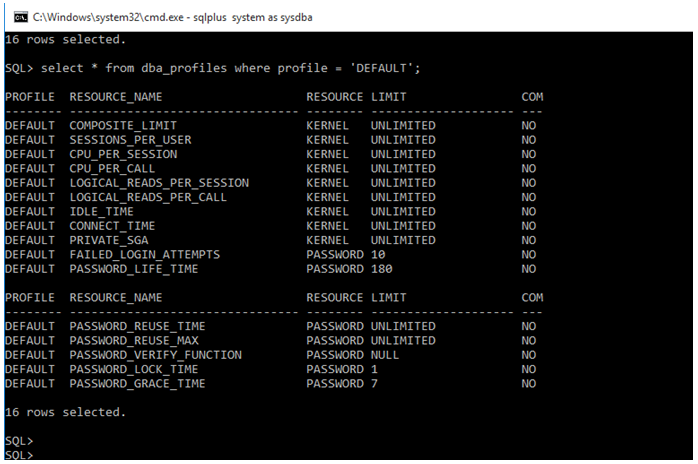Click PASSWORD_LIFE_TIME limit value 180
Screen dimensions: 698x464
(x=381, y=269)
